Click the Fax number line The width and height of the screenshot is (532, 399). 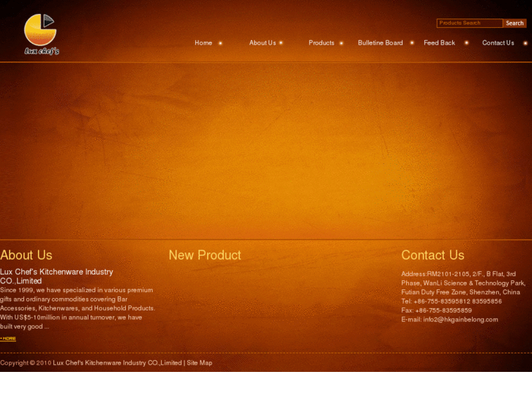pos(436,310)
